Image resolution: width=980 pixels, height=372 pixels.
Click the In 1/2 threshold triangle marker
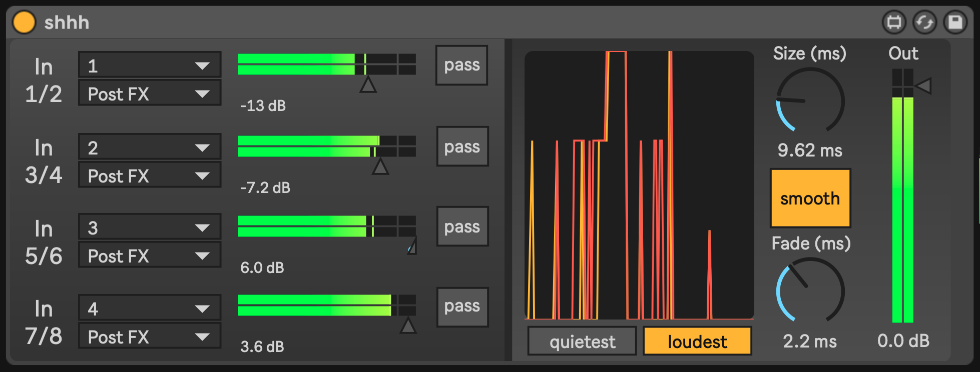[368, 84]
